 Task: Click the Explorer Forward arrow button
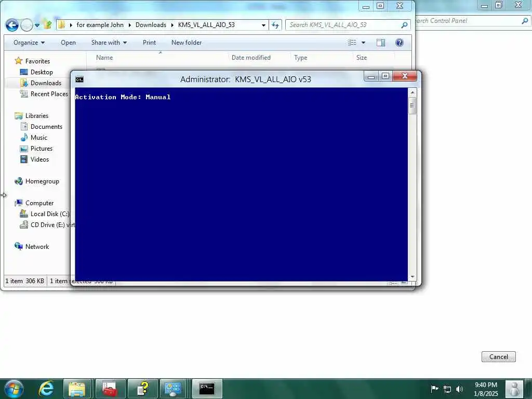pos(27,25)
